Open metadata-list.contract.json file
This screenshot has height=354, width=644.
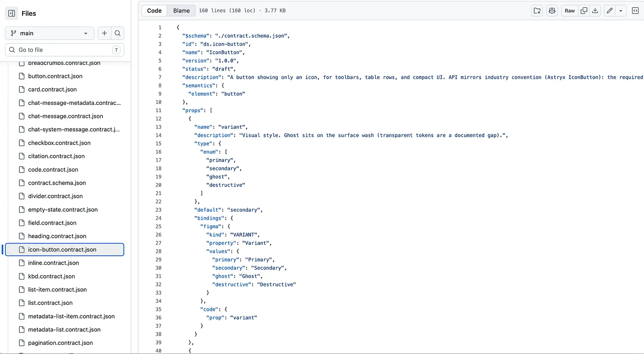(x=64, y=330)
